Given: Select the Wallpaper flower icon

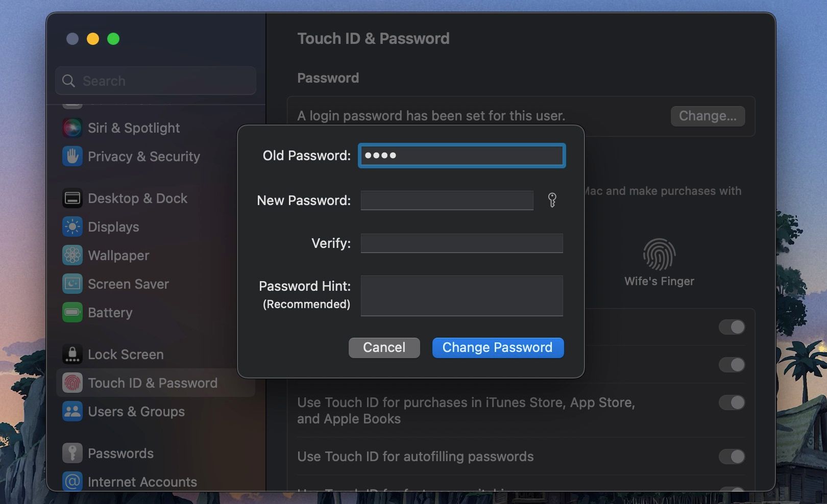Looking at the screenshot, I should point(72,255).
